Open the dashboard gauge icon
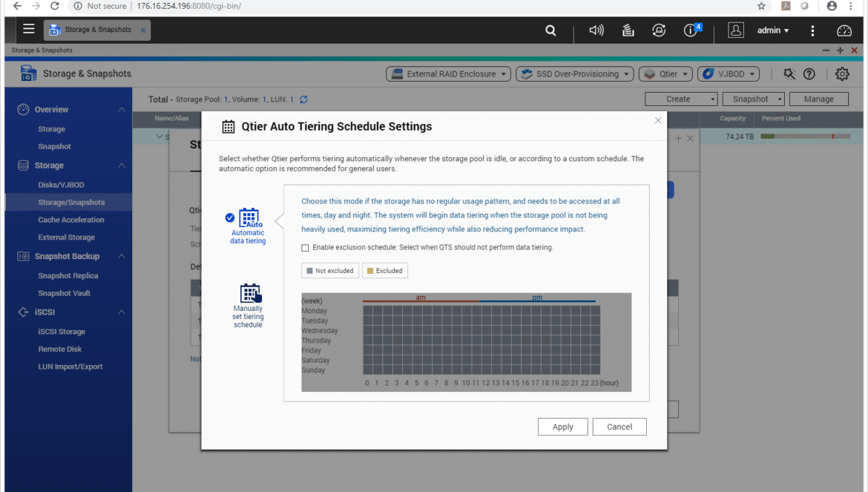 [844, 30]
